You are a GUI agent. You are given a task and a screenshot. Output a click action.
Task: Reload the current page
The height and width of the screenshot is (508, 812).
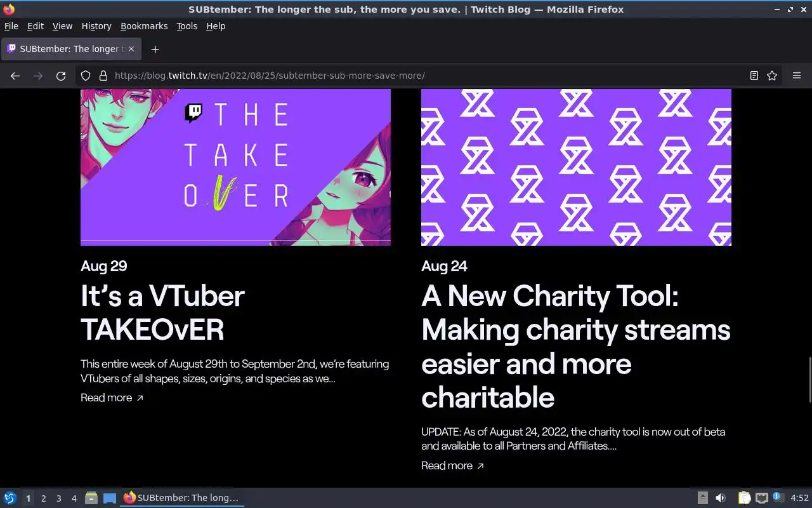click(61, 76)
